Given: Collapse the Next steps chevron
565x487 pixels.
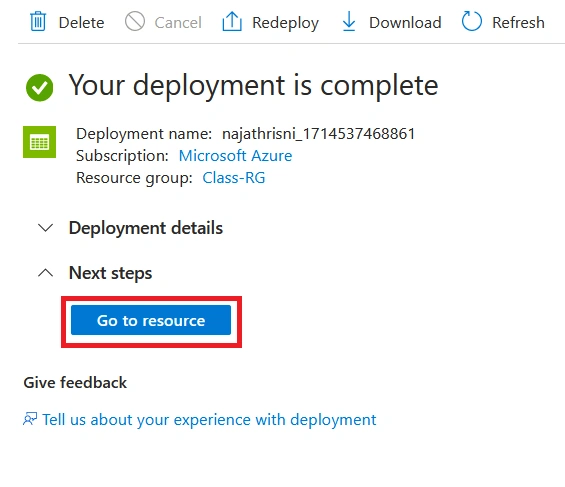Looking at the screenshot, I should (x=46, y=273).
